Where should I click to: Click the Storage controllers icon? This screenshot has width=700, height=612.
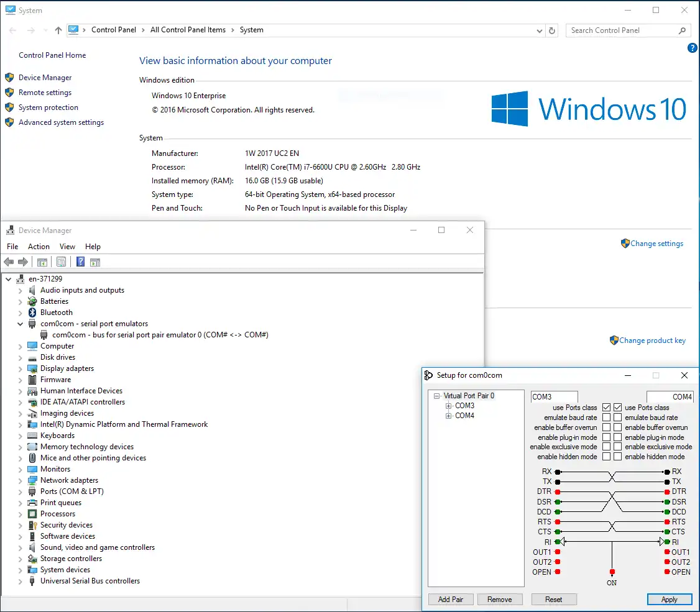pos(32,559)
